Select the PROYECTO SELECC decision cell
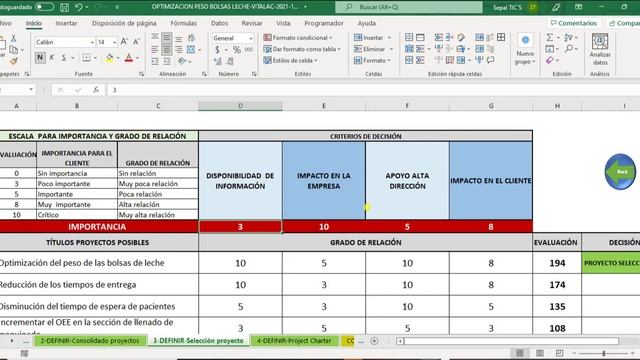This screenshot has height=360, width=640. (x=611, y=263)
